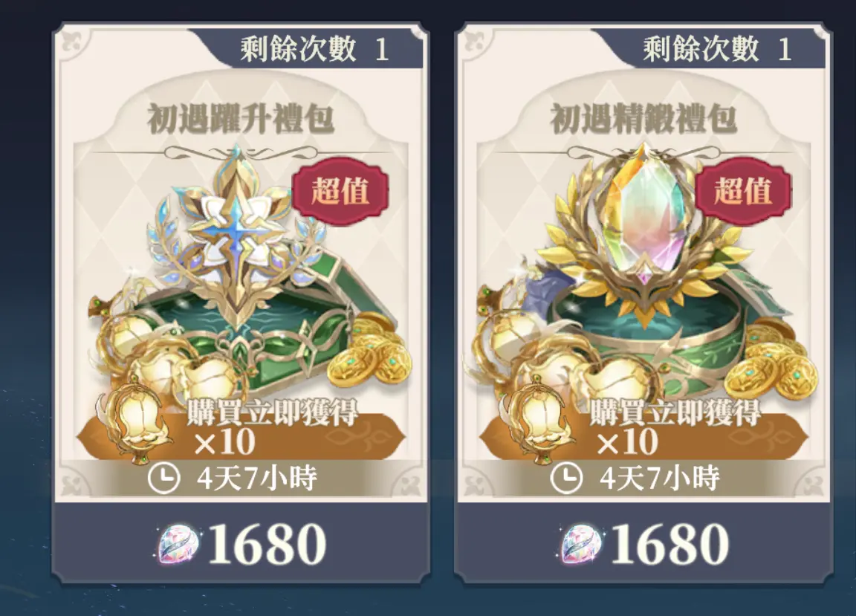Open the 初遇精鍛禮包 title
The image size is (856, 616).
(x=643, y=118)
